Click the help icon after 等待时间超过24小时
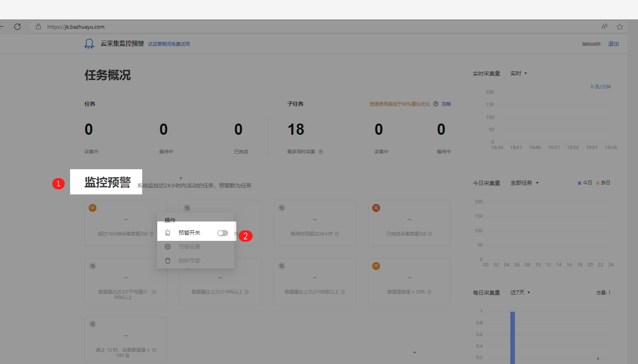 click(x=337, y=234)
